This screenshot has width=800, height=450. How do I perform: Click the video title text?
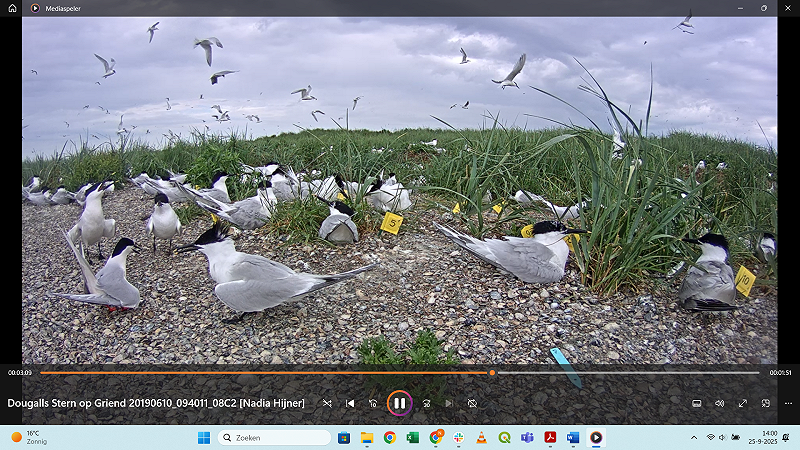(x=156, y=403)
